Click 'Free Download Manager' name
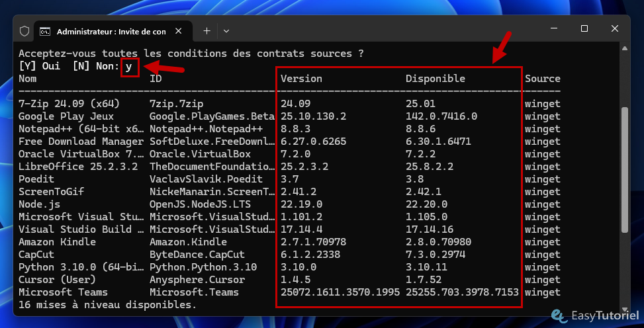The width and height of the screenshot is (644, 328). pos(81,142)
